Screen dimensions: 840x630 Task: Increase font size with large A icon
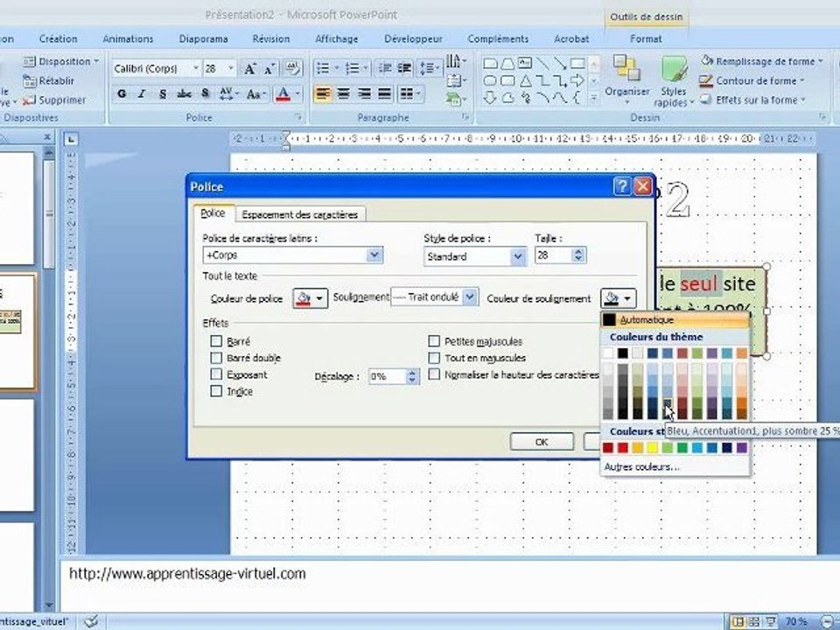[x=249, y=68]
